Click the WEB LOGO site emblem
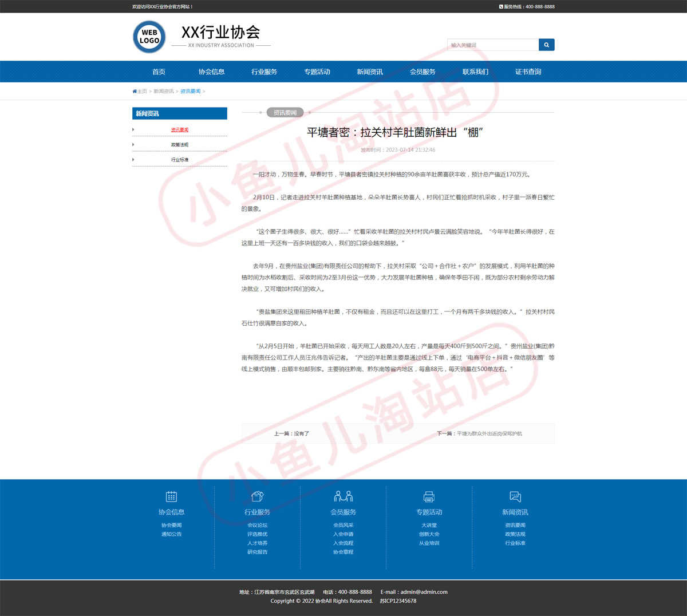Viewport: 687px width, 616px height. pos(149,37)
